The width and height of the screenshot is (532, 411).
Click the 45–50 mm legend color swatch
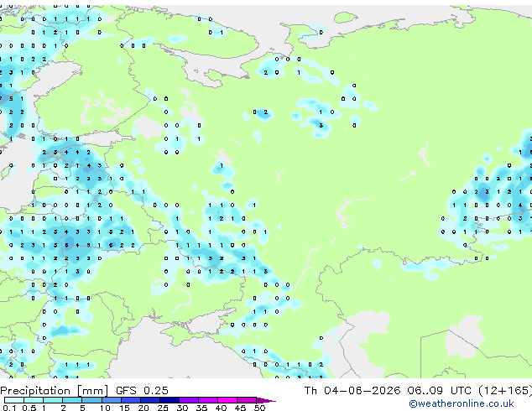pyautogui.click(x=247, y=400)
